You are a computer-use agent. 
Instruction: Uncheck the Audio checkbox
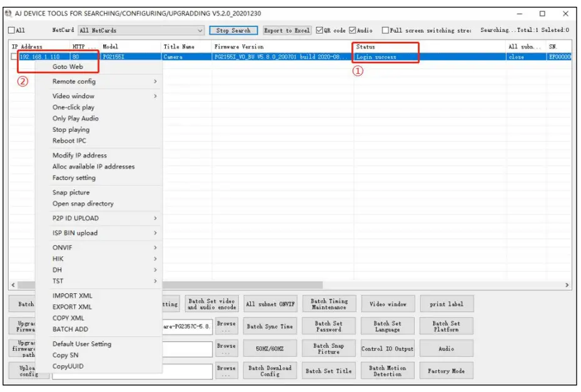[352, 31]
